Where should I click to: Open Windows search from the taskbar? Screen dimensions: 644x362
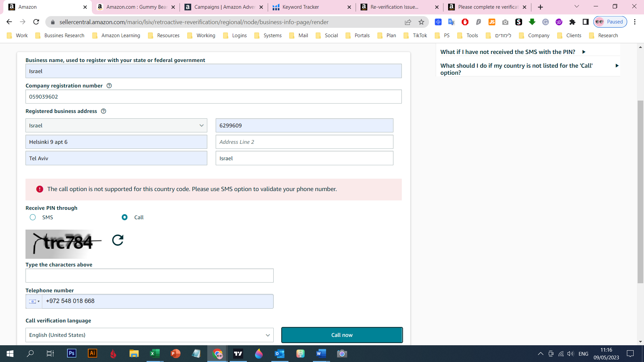pos(30,353)
